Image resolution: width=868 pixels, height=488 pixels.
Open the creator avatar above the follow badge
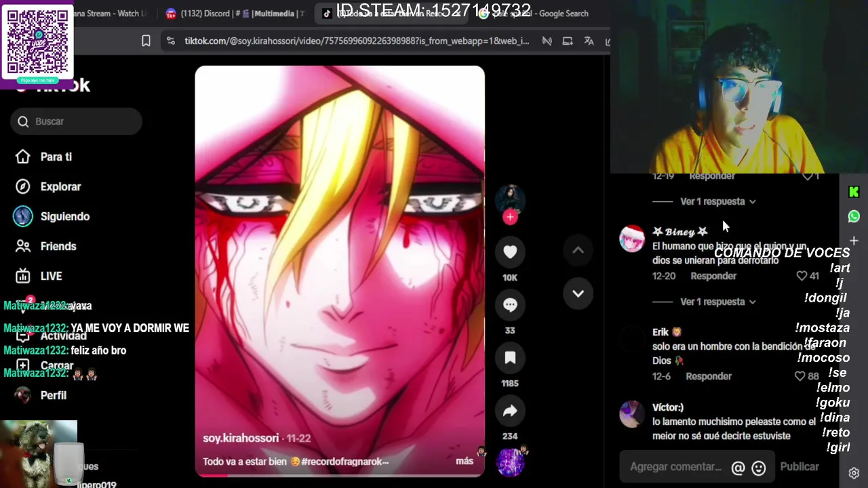click(510, 199)
